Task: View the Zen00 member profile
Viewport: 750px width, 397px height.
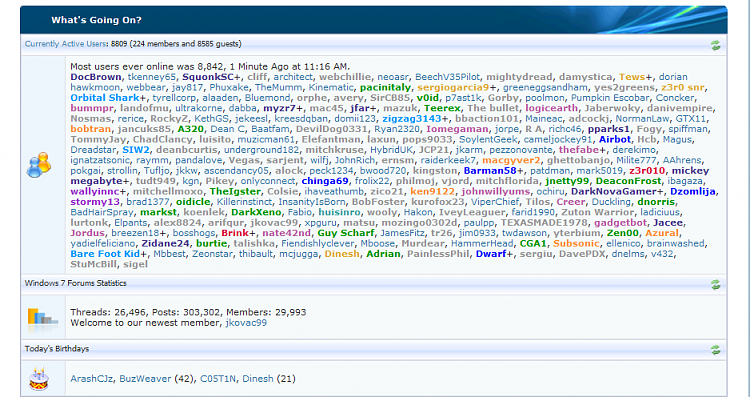Action: (623, 233)
